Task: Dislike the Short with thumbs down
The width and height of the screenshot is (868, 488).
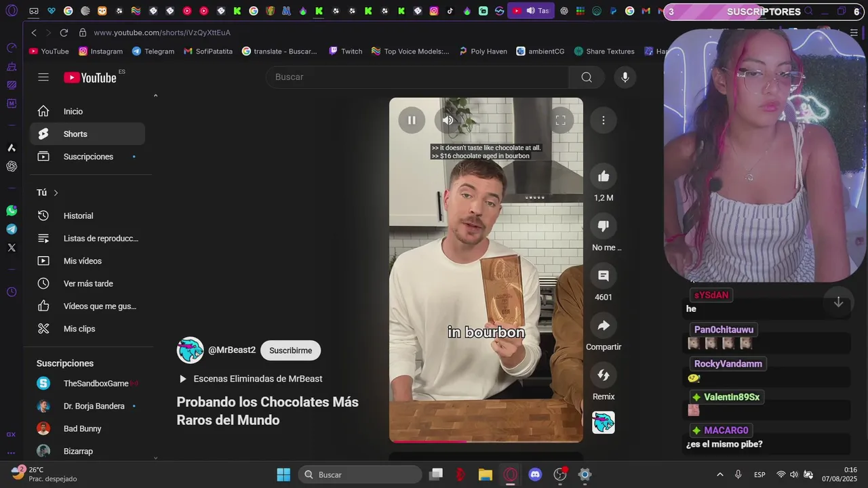Action: (603, 226)
